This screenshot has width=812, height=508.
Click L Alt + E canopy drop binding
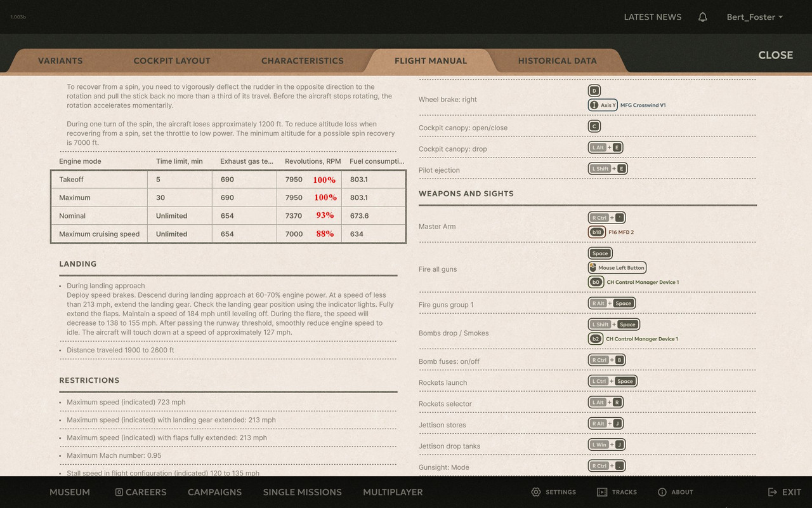coord(606,147)
